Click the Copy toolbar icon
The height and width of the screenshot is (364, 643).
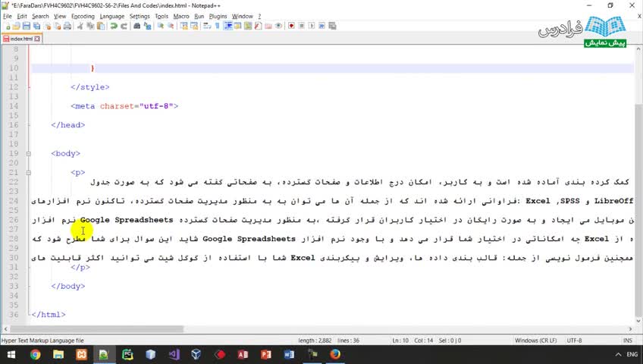point(90,26)
